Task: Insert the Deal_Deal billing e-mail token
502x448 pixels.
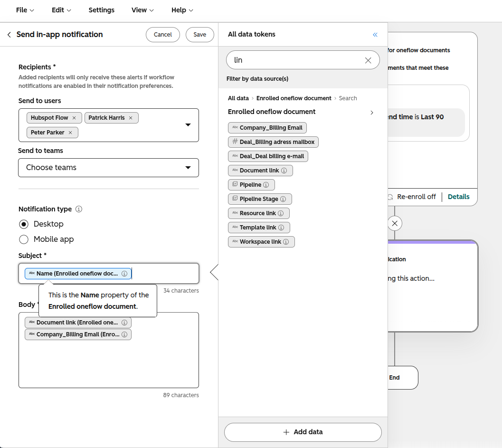Action: point(268,156)
